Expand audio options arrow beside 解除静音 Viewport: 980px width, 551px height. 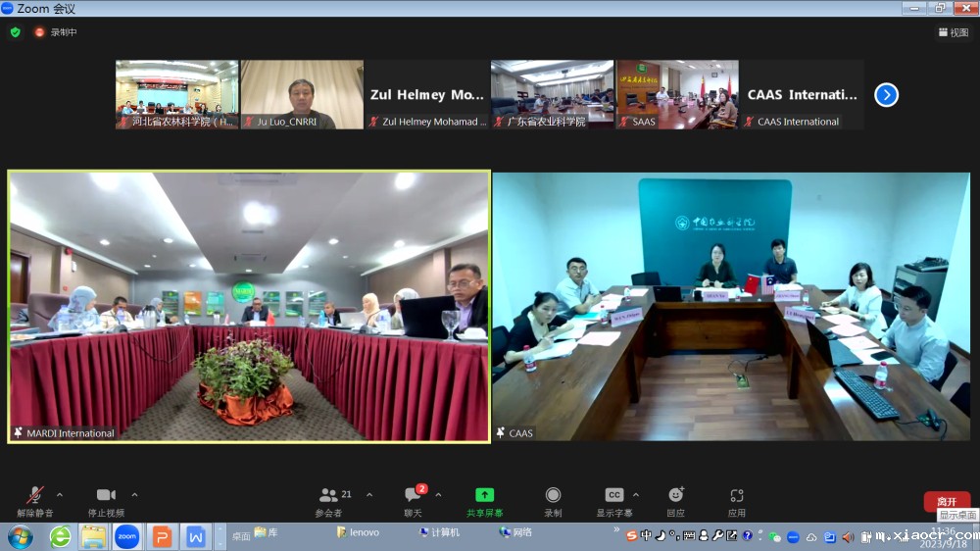[x=60, y=495]
